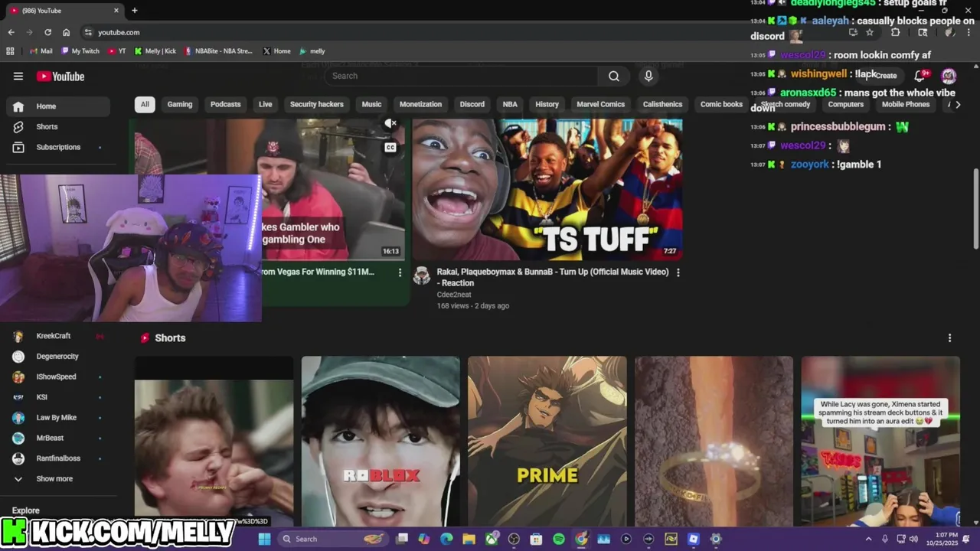Select the All filter chip
The height and width of the screenshot is (551, 980).
click(145, 104)
